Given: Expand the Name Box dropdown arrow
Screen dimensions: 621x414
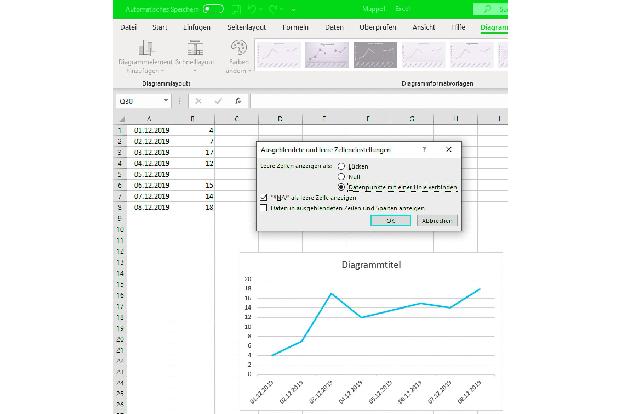Looking at the screenshot, I should [x=165, y=101].
